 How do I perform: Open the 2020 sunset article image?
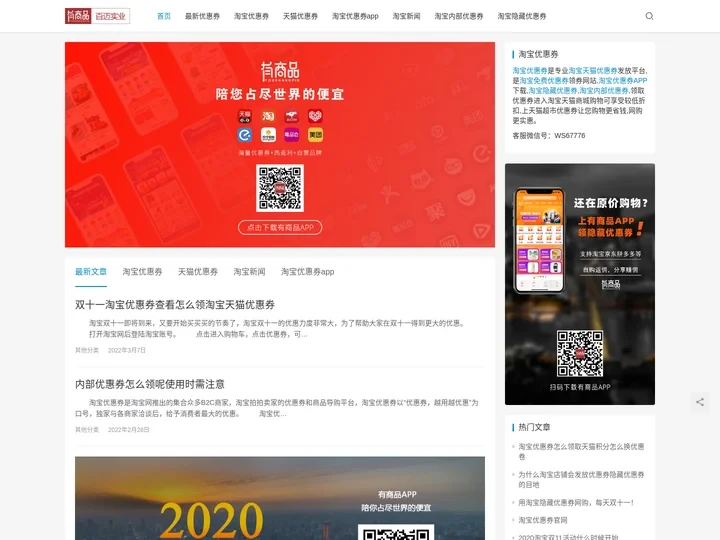pyautogui.click(x=280, y=498)
